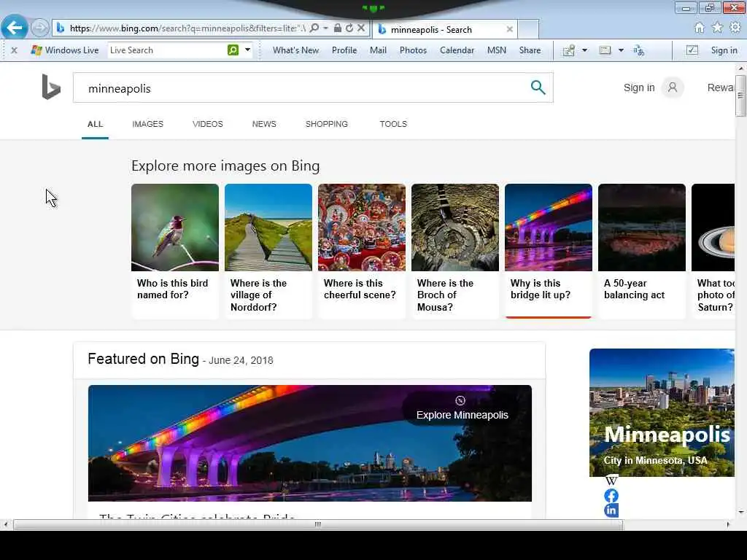Click the padlock security icon
The image size is (747, 560).
(337, 28)
